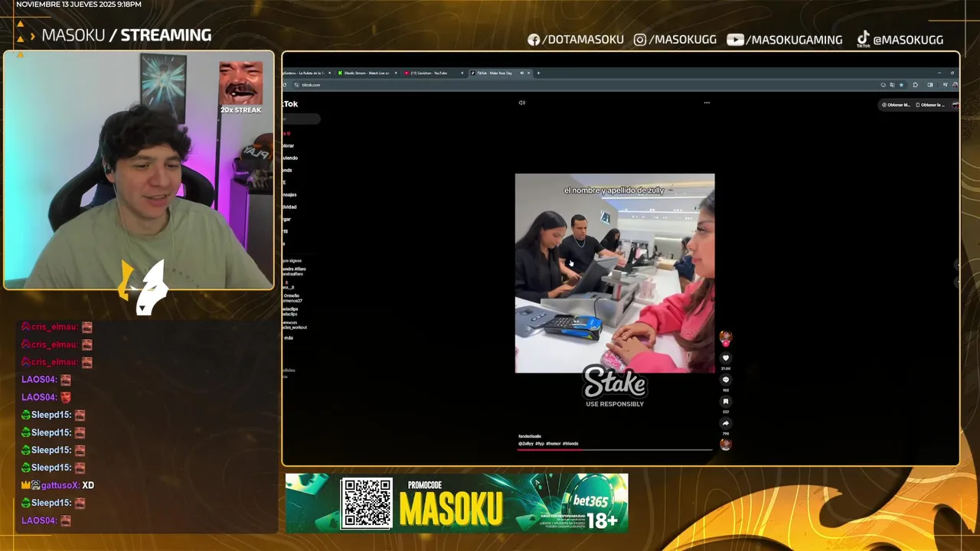Mute the TikTok tab audio icon
The height and width of the screenshot is (551, 980).
[522, 73]
